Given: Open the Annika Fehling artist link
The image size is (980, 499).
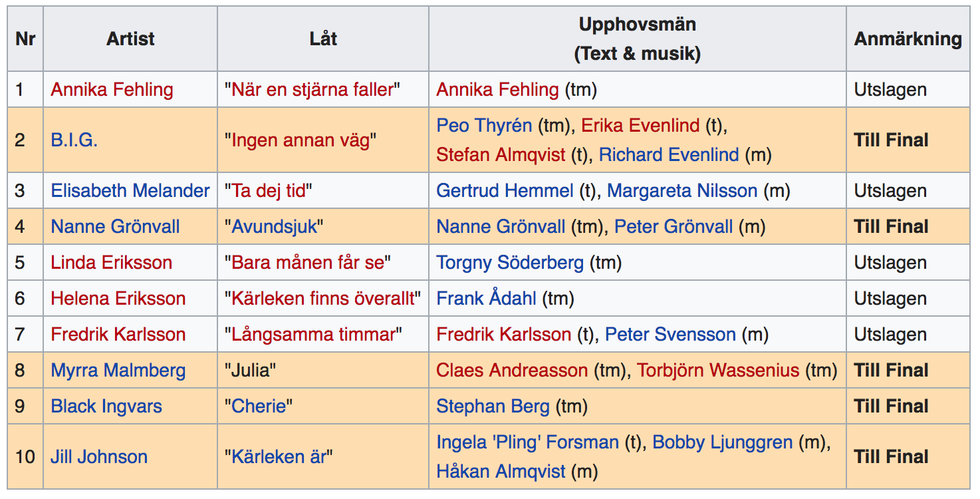Looking at the screenshot, I should click(x=112, y=90).
